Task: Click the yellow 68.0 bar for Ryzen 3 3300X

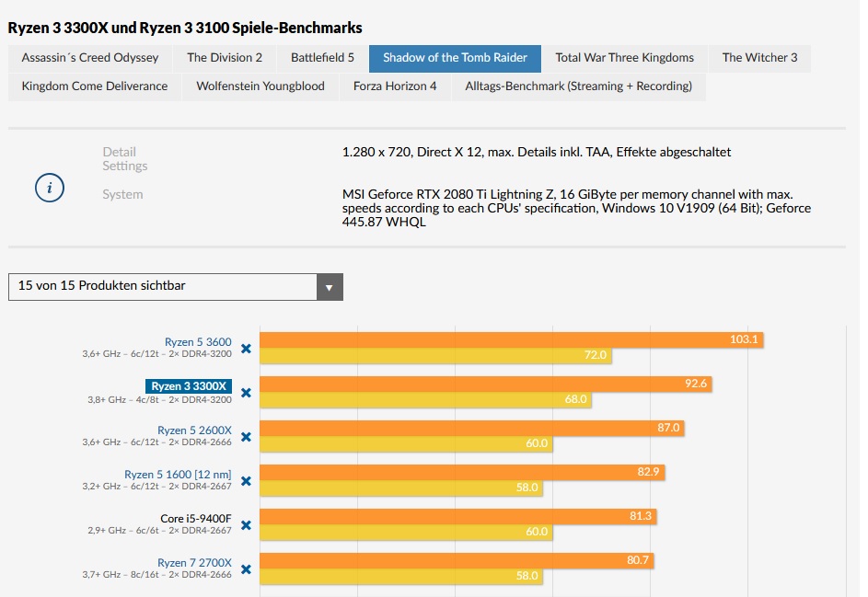Action: (425, 399)
